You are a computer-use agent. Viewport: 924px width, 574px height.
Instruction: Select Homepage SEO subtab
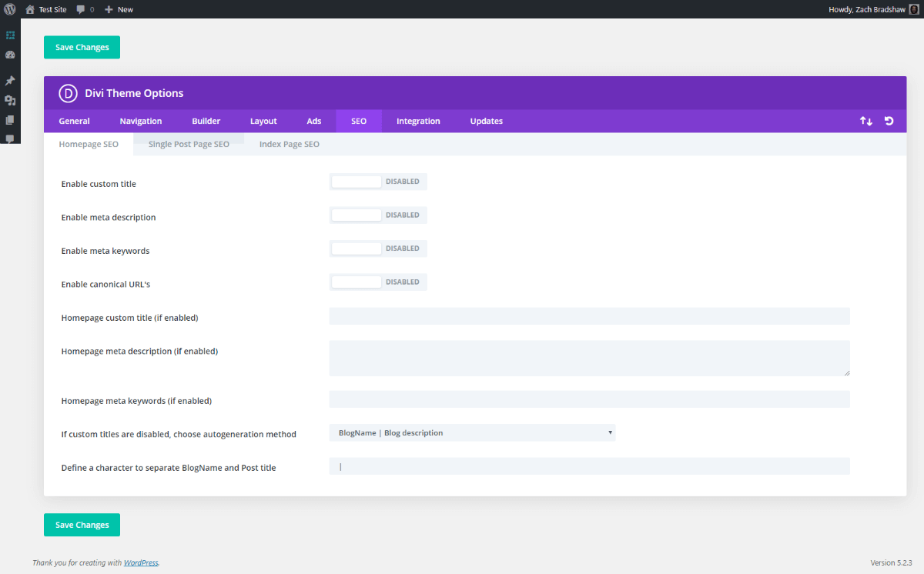point(89,144)
